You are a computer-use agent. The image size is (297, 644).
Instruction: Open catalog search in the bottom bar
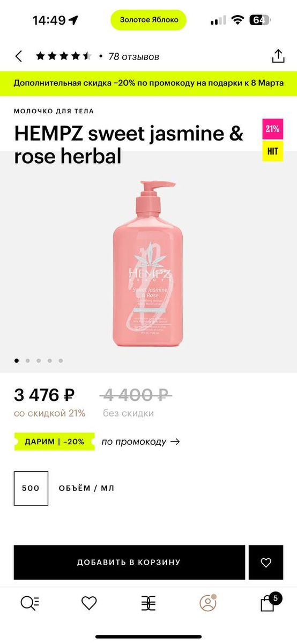(x=29, y=603)
